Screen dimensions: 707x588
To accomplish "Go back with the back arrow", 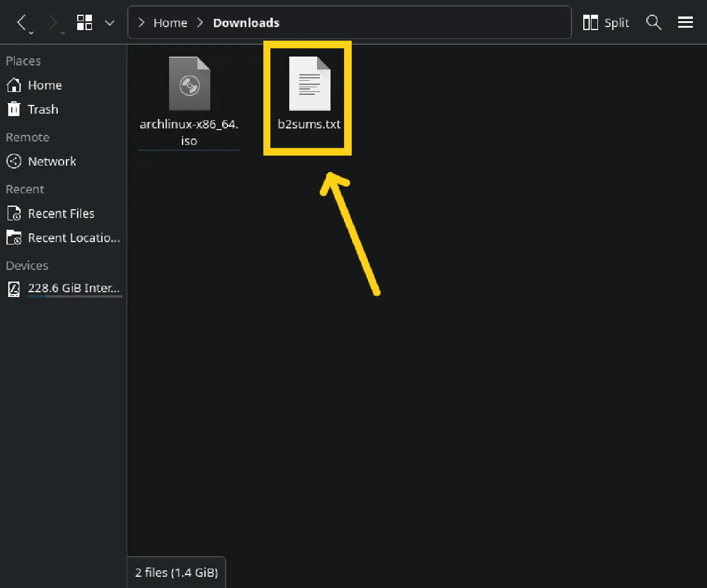I will [22, 23].
